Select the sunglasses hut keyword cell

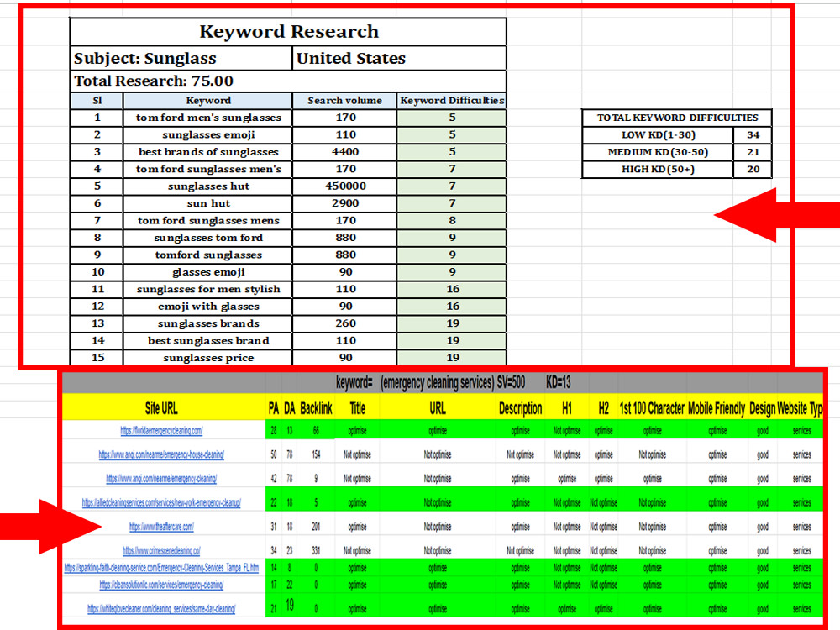coord(208,186)
